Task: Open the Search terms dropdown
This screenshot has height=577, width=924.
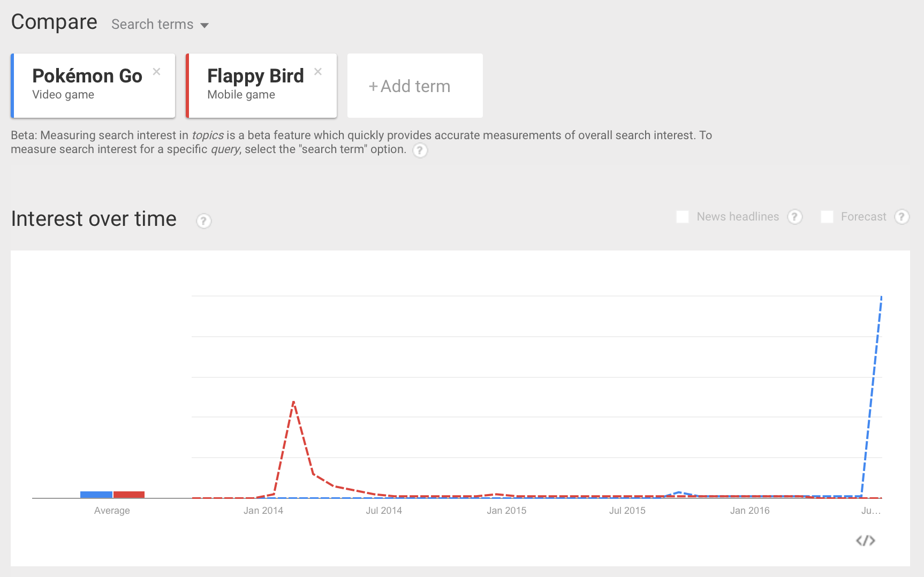Action: [160, 25]
